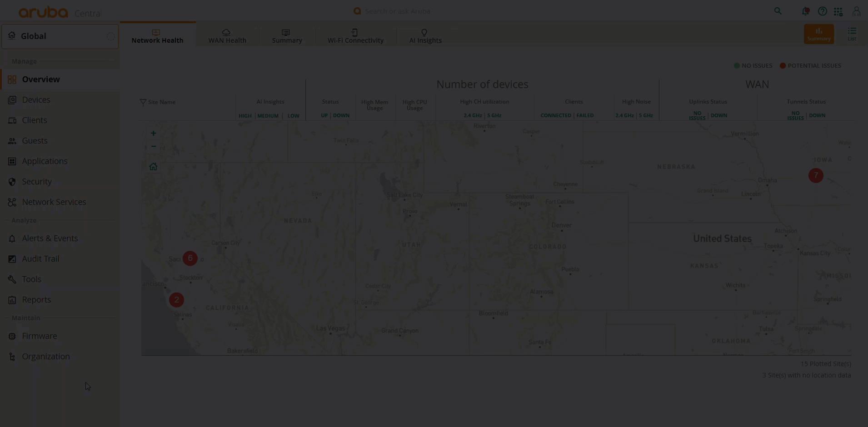Open the help question mark icon
The image size is (868, 427).
[x=822, y=11]
